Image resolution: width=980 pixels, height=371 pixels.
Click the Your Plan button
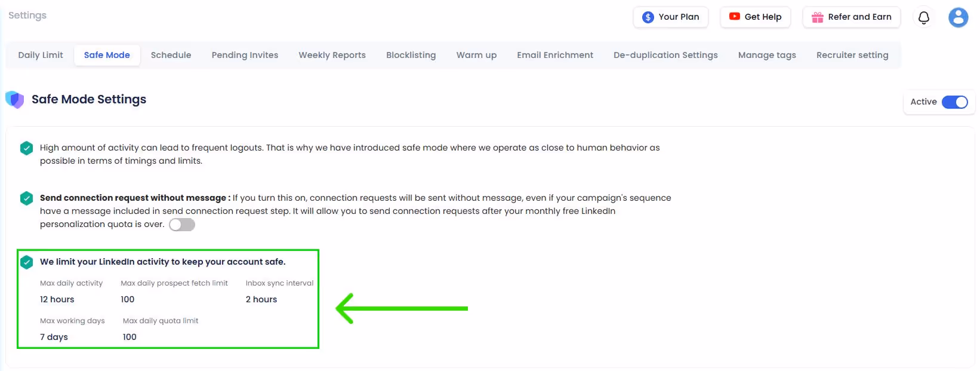[x=671, y=17]
